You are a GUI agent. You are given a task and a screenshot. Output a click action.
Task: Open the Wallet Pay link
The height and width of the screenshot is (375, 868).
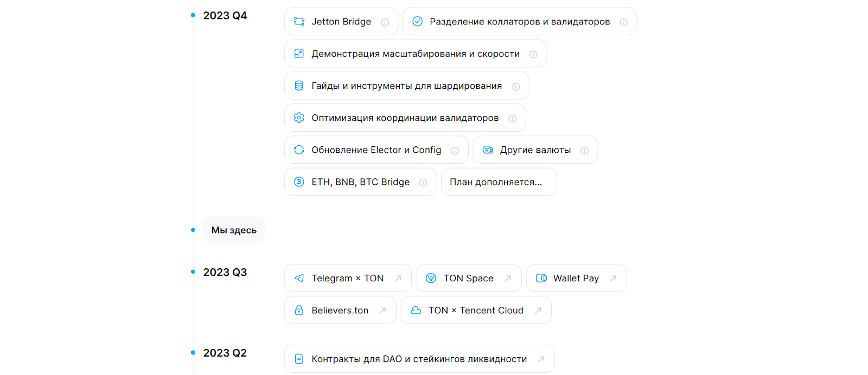click(576, 278)
